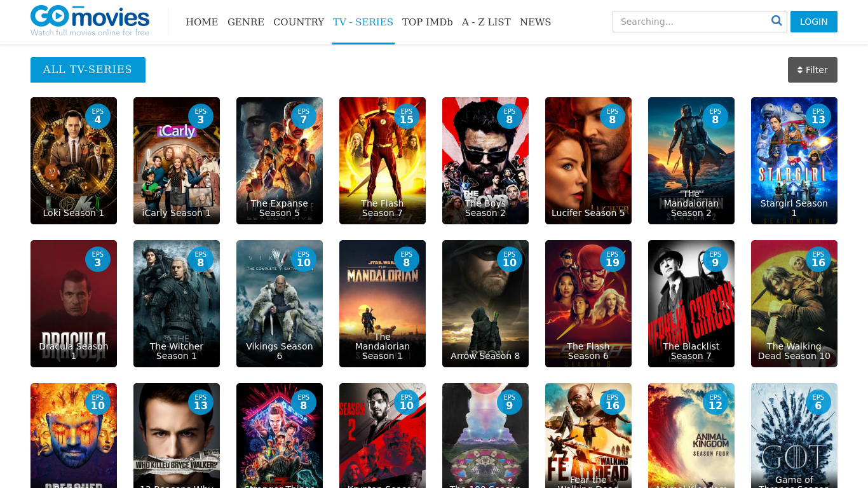
Task: Open the A - Z LIST link
Action: pos(486,22)
